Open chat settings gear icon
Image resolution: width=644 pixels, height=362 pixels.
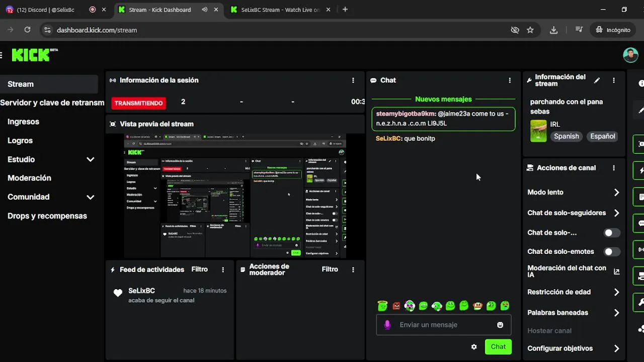coord(474,347)
